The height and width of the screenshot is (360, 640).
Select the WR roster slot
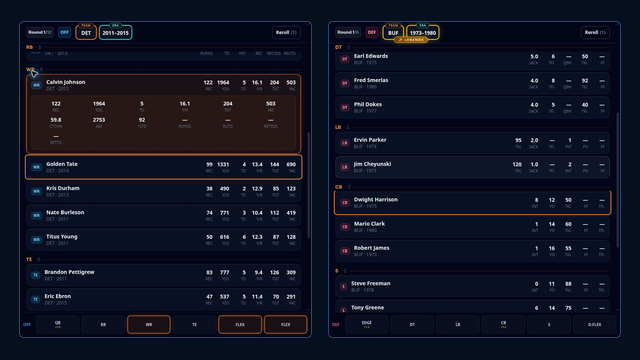pyautogui.click(x=149, y=324)
